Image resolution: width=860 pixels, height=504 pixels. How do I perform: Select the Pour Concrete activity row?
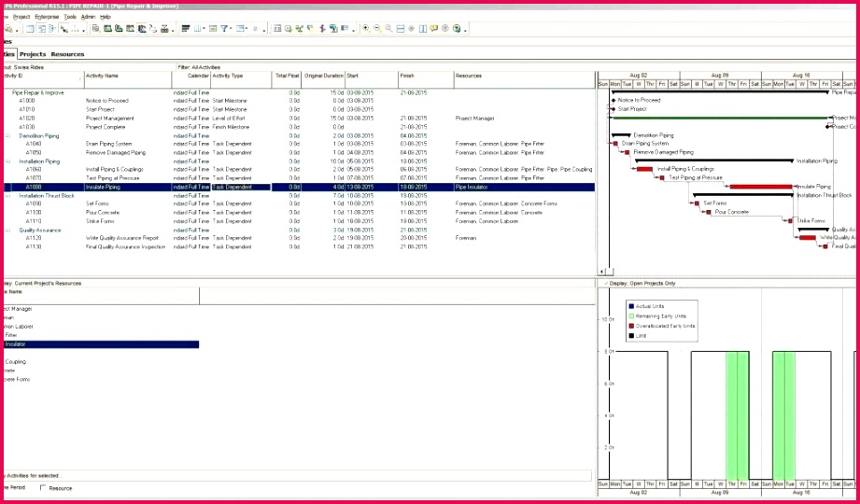[103, 213]
